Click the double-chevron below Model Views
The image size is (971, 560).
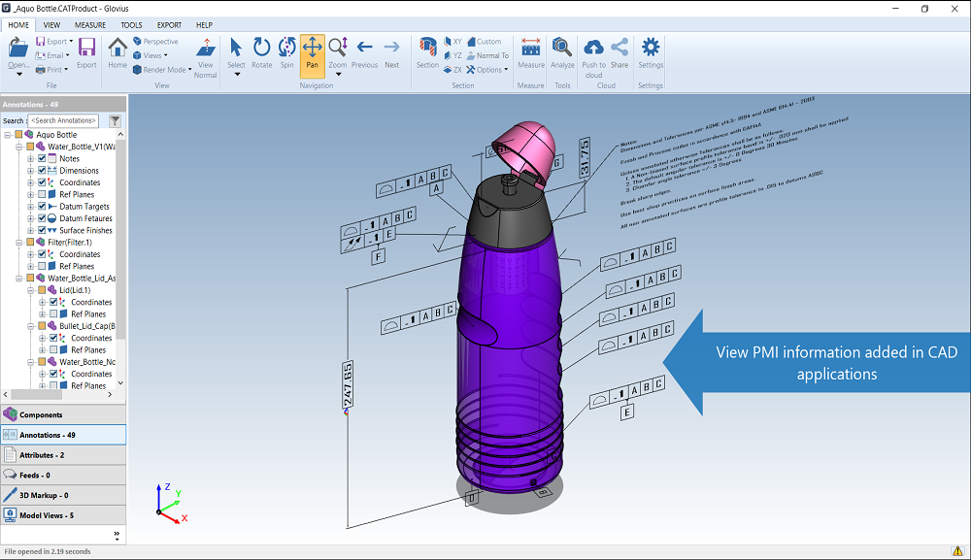pyautogui.click(x=117, y=535)
